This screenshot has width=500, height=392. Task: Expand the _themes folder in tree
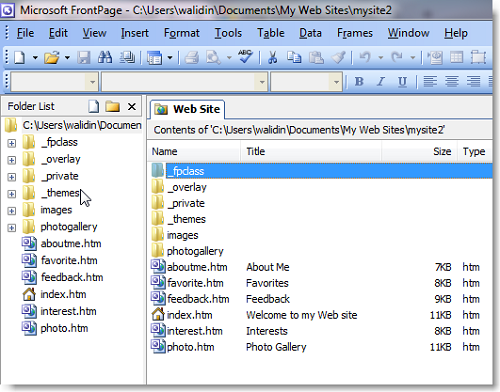[x=12, y=194]
